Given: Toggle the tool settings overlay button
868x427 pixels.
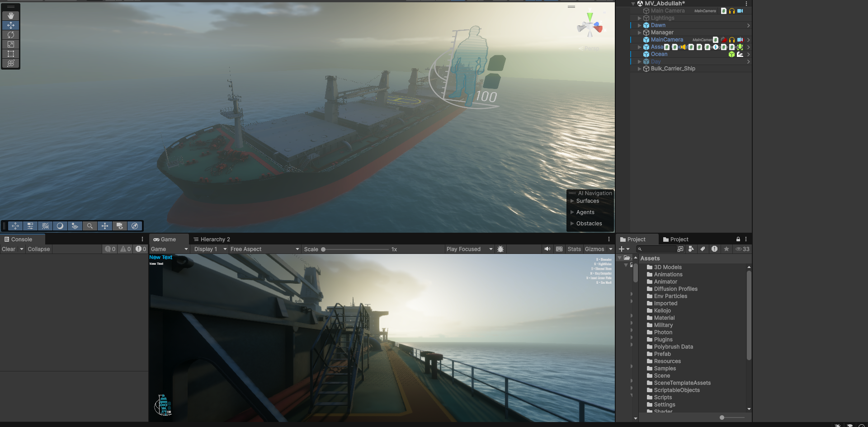Looking at the screenshot, I should pyautogui.click(x=30, y=226).
